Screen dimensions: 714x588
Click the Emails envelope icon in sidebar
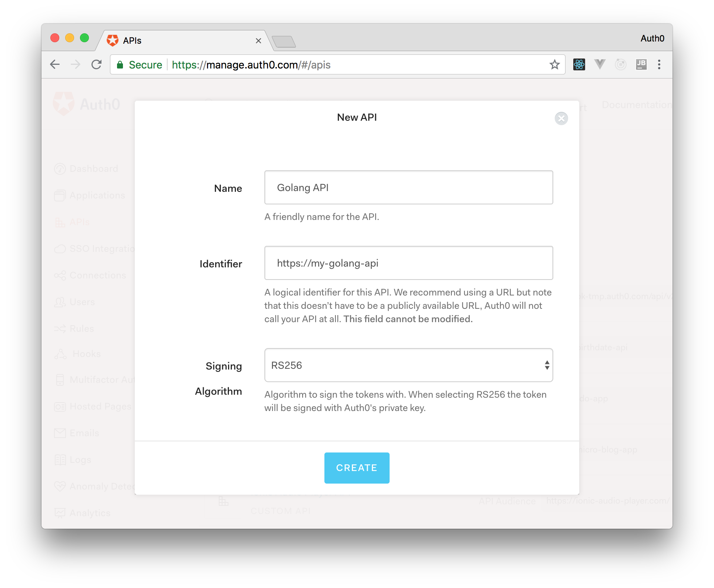pyautogui.click(x=60, y=433)
